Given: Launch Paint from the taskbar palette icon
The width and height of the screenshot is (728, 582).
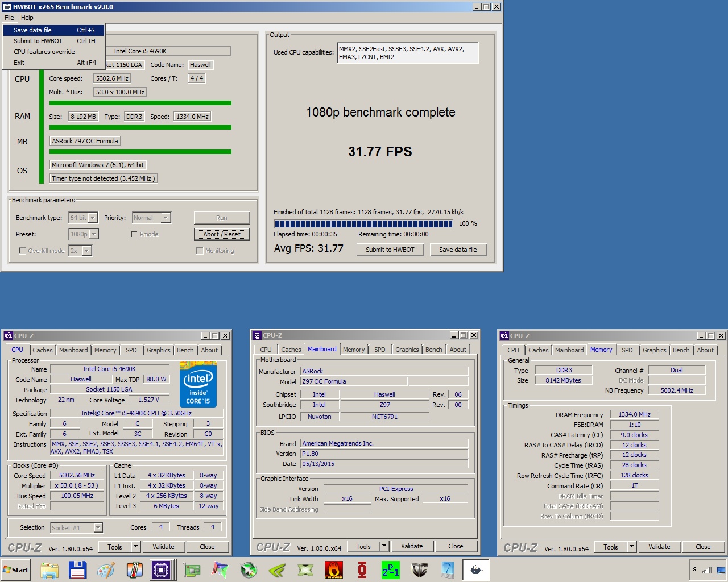Looking at the screenshot, I should click(106, 569).
